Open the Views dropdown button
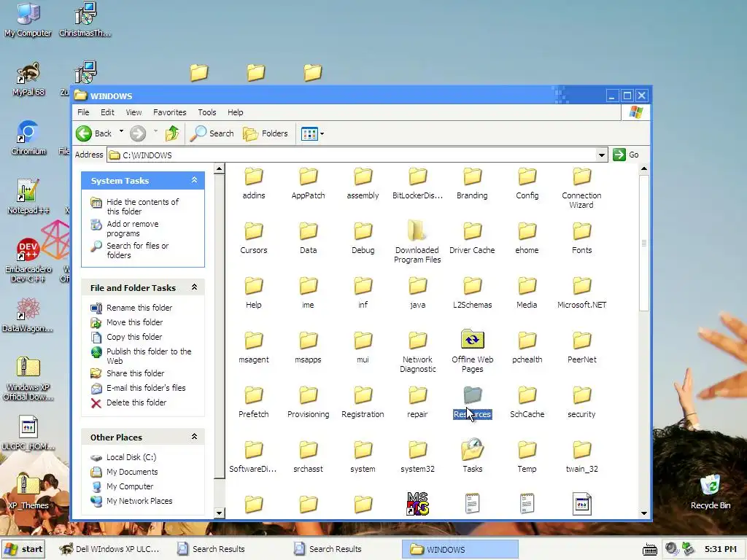The height and width of the screenshot is (560, 747). point(312,134)
